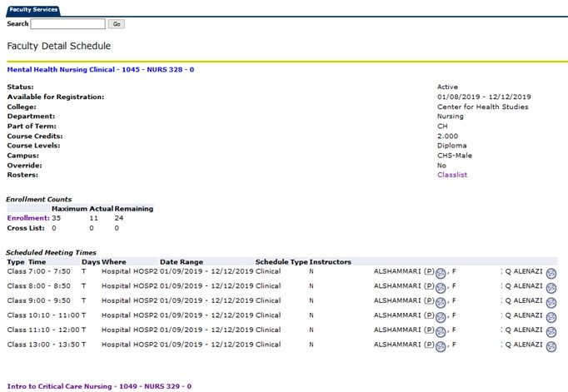
Task: Email ALSHAMMARI from the 8:00 - 8:50 class row
Action: pyautogui.click(x=441, y=288)
